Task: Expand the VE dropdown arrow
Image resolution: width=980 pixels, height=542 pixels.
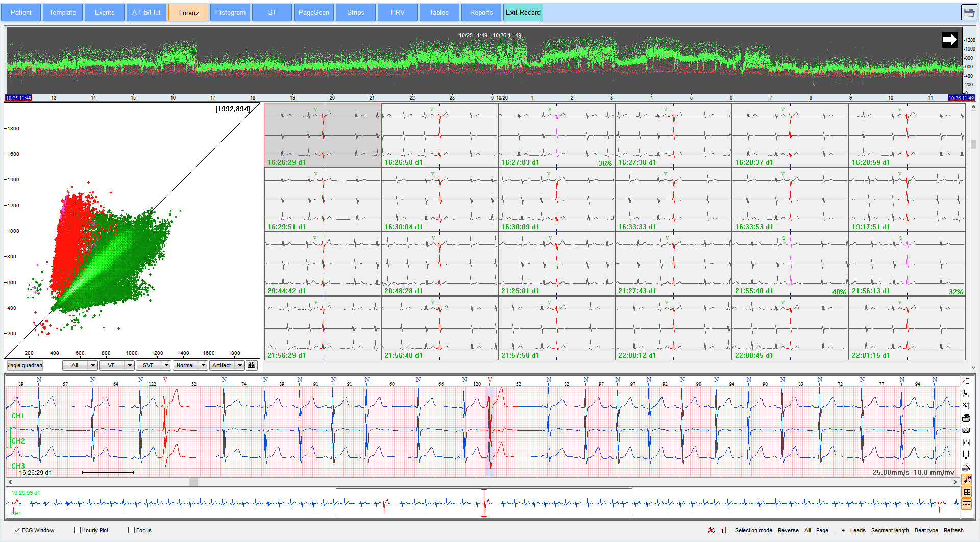Action: pyautogui.click(x=130, y=365)
